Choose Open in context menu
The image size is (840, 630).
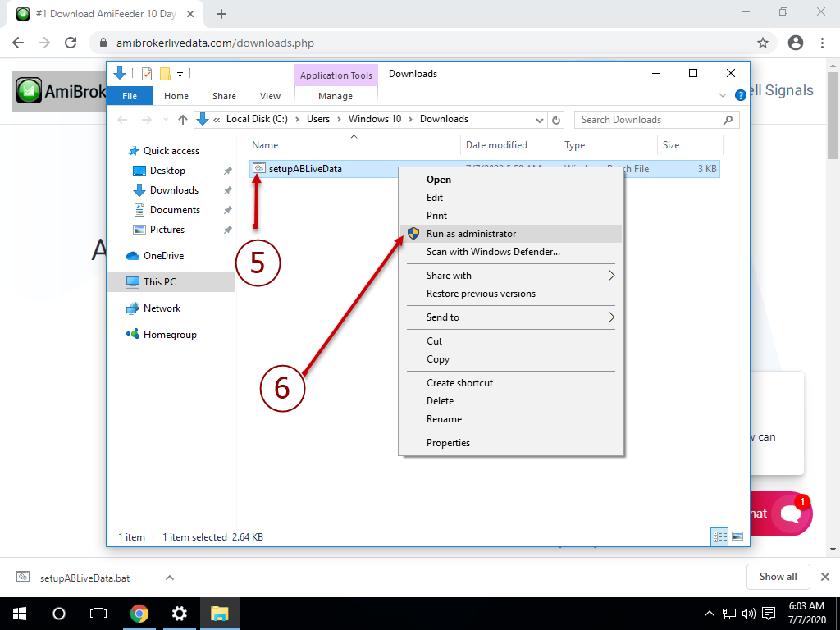coord(438,180)
